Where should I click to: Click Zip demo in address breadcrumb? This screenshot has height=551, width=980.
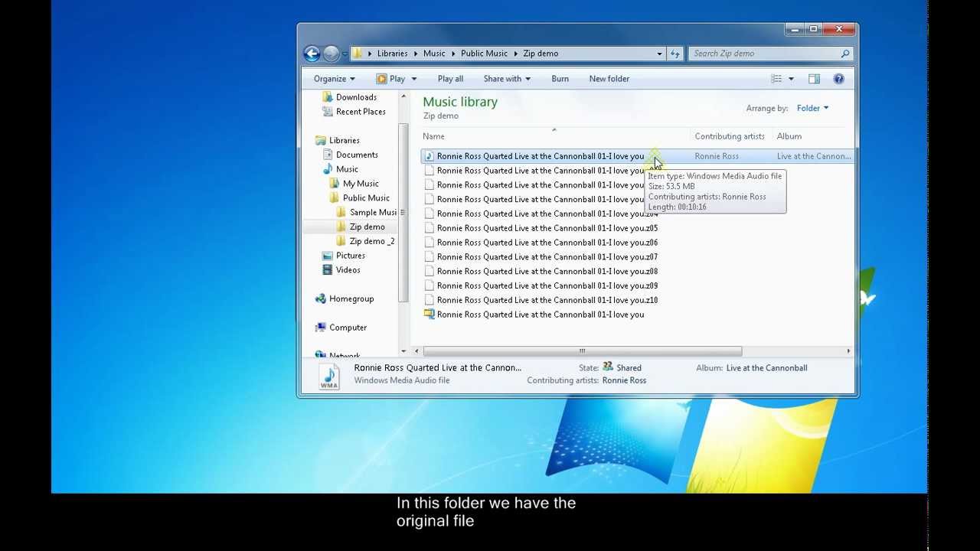coord(541,54)
